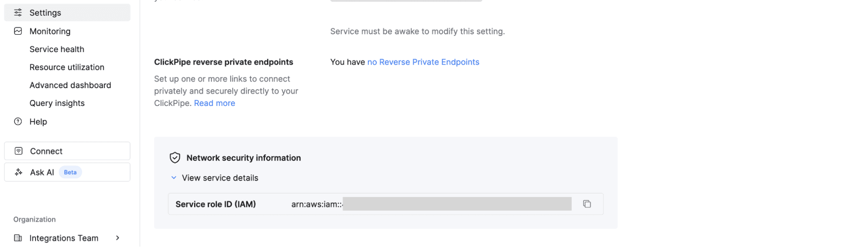Select Query insights in the sidebar
The height and width of the screenshot is (247, 868).
[57, 103]
